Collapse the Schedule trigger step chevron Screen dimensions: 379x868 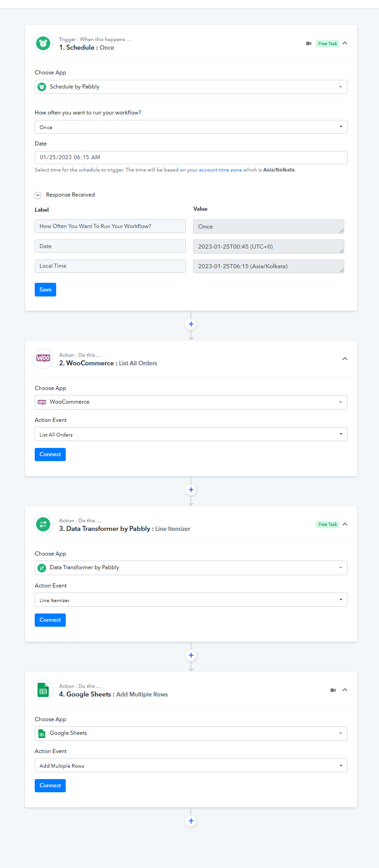tap(345, 43)
